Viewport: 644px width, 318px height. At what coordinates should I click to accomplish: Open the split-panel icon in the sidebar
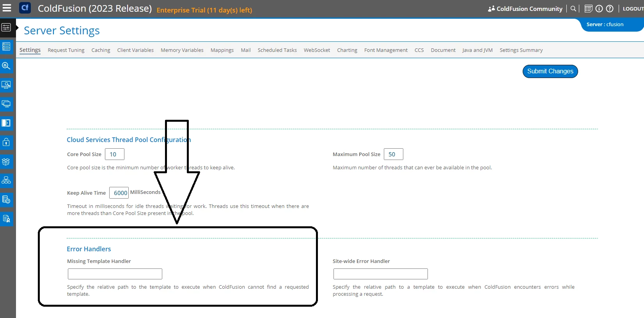[x=6, y=123]
